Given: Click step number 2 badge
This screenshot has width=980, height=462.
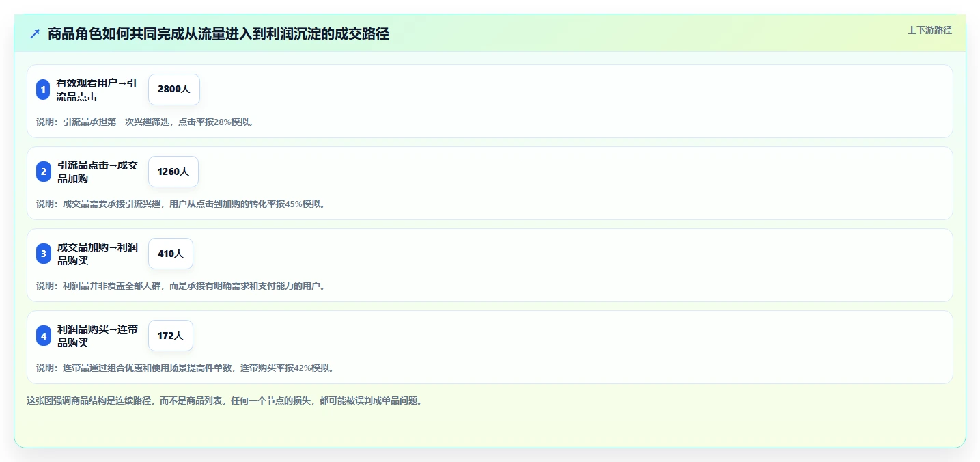Looking at the screenshot, I should 43,172.
